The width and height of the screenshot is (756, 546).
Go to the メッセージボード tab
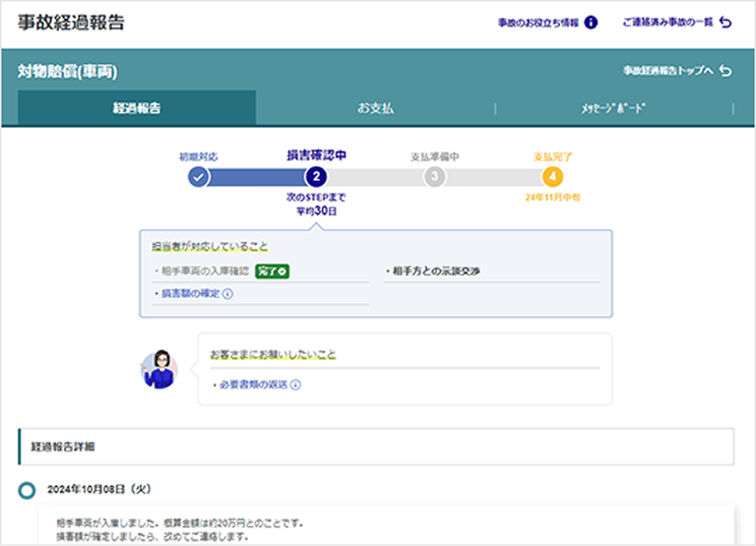pyautogui.click(x=614, y=108)
